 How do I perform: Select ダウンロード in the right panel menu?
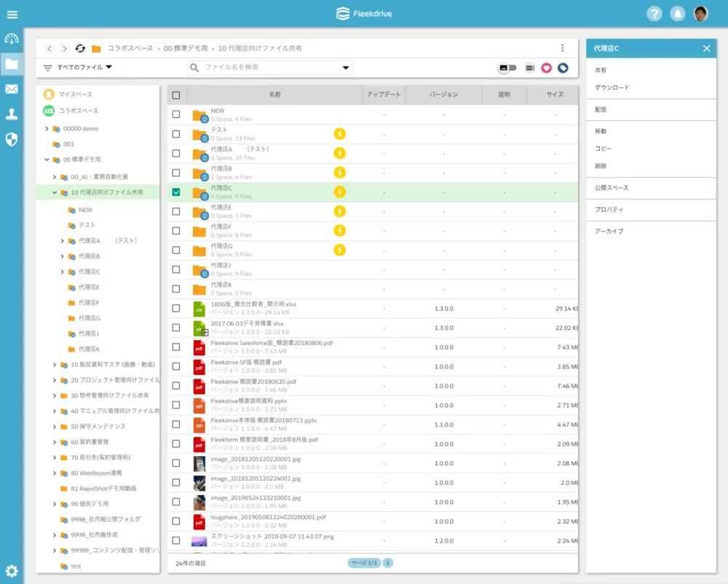tap(612, 87)
